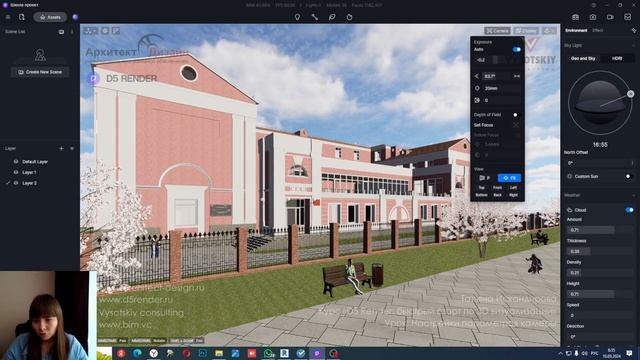Image resolution: width=640 pixels, height=360 pixels.
Task: Open the Assets library
Action: (50, 17)
